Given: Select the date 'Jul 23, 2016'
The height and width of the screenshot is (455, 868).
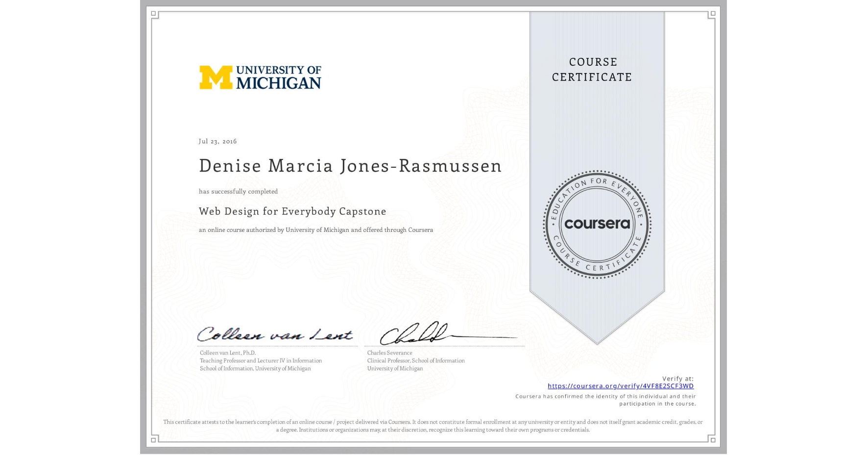Looking at the screenshot, I should [x=217, y=141].
